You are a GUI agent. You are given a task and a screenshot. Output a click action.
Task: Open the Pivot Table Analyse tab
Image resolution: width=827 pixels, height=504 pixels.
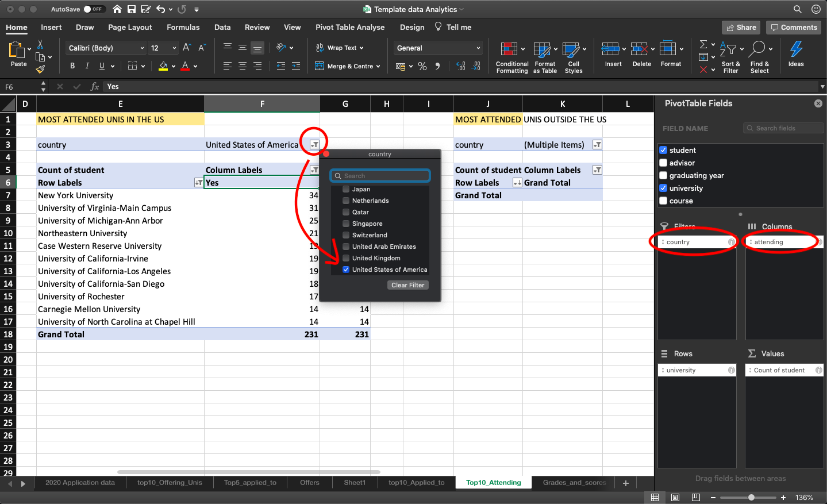tap(350, 27)
